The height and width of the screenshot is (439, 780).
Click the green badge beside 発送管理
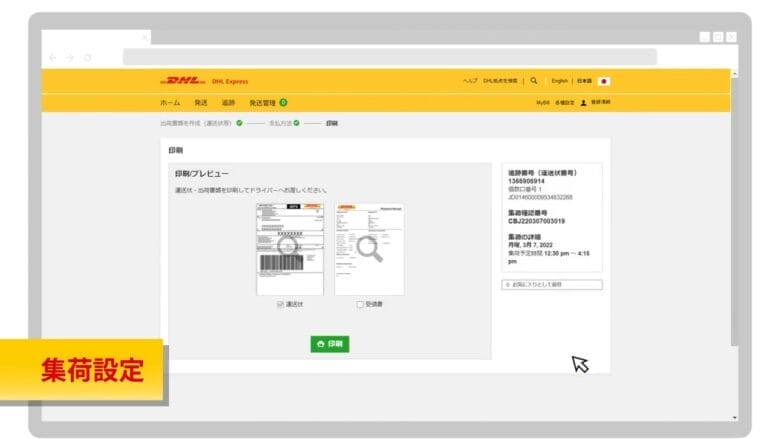pyautogui.click(x=283, y=102)
